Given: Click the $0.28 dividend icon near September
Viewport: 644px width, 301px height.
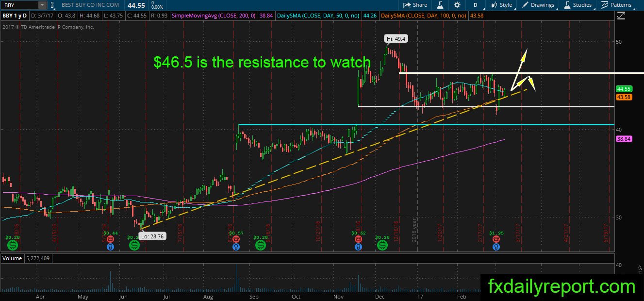Looking at the screenshot, I should [261, 245].
